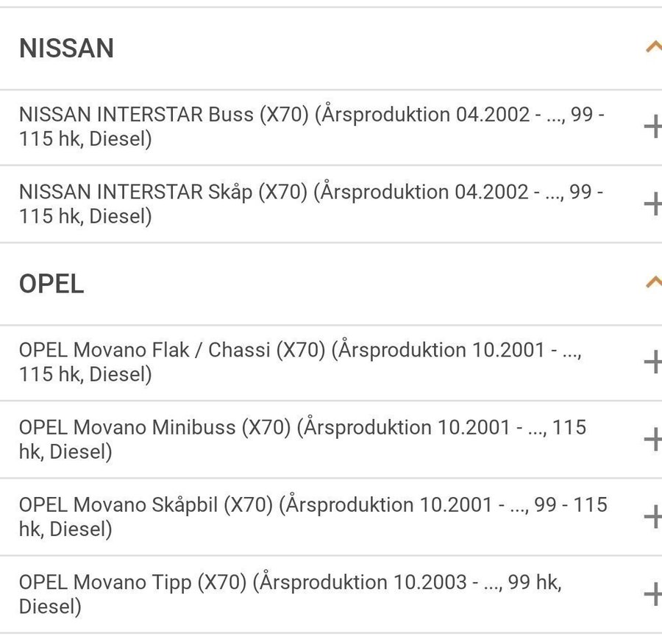The height and width of the screenshot is (644, 662).
Task: Click plus icon for OPEL Movano Minibuss
Action: [652, 440]
